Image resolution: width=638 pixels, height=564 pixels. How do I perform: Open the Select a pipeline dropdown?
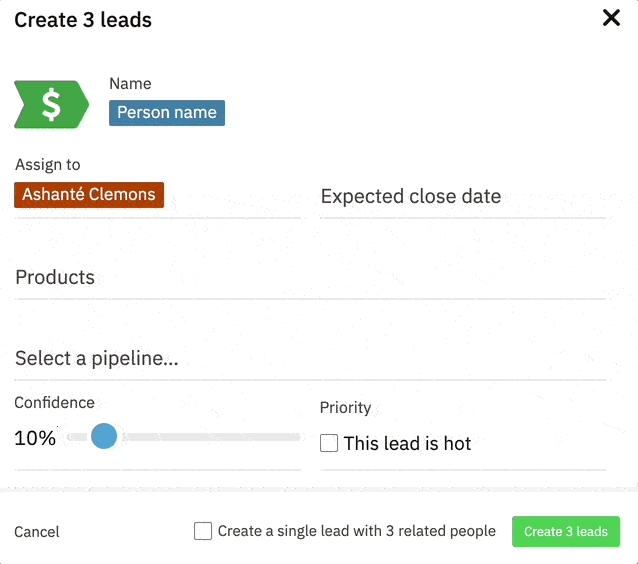point(310,359)
